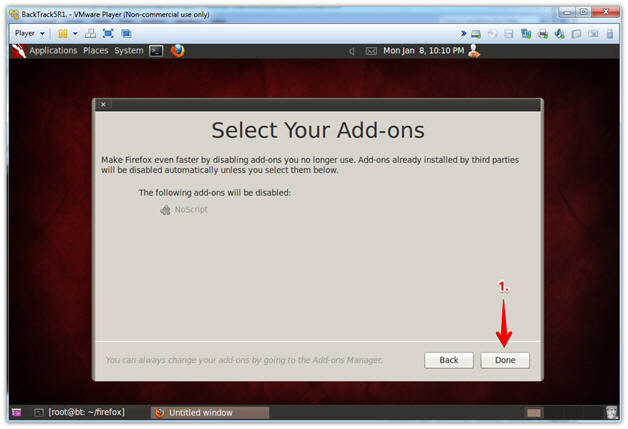Click the hard disk device icon
The height and width of the screenshot is (429, 628).
[x=476, y=34]
